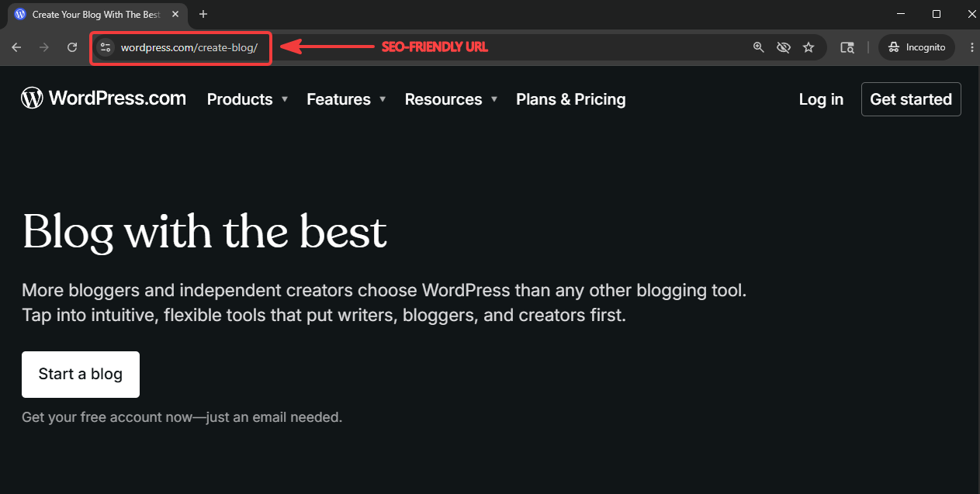Open the Features menu
The height and width of the screenshot is (494, 980).
(338, 99)
